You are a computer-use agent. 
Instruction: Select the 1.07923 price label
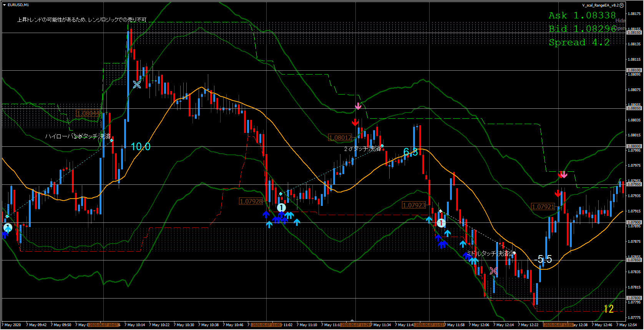414,205
